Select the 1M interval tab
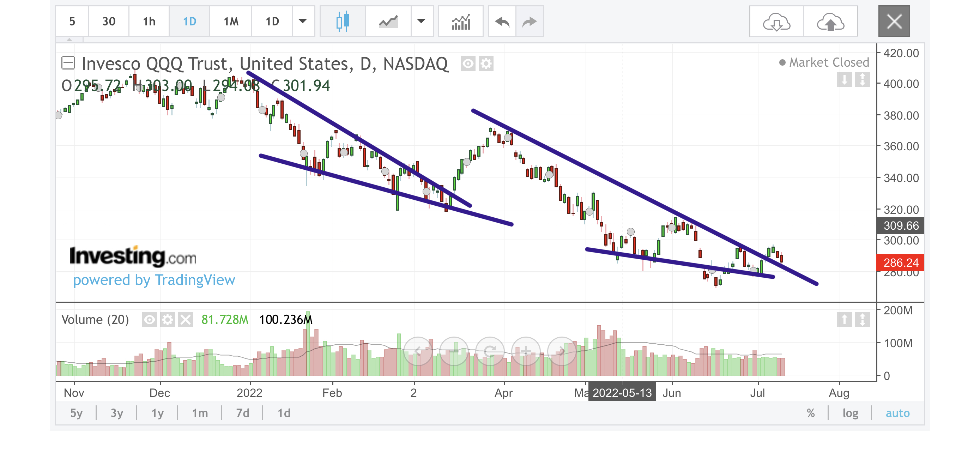The width and height of the screenshot is (980, 453). 231,21
